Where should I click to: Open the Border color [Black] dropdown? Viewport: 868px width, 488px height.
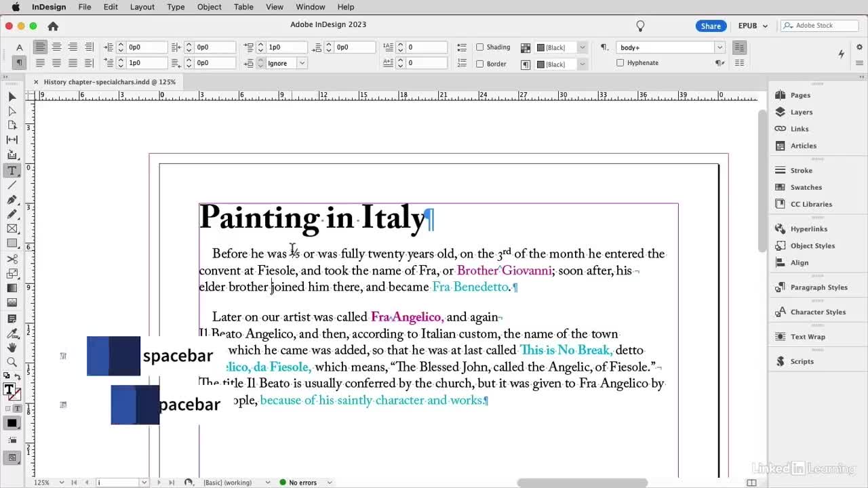582,64
